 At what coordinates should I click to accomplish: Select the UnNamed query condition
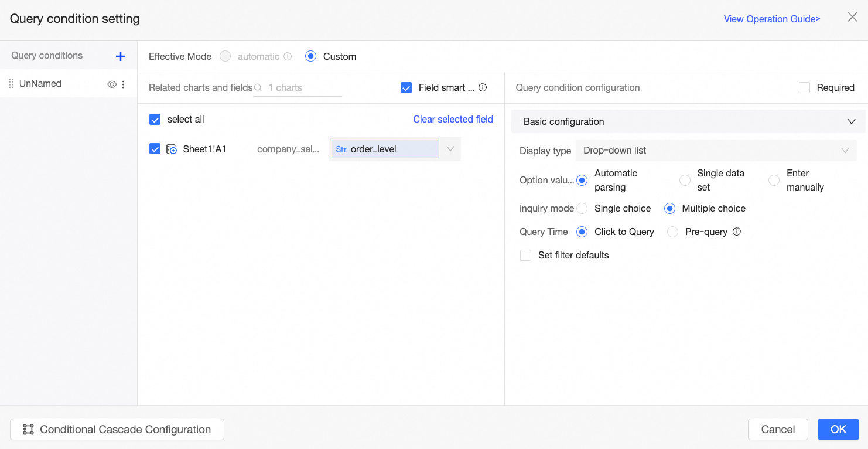pos(40,84)
